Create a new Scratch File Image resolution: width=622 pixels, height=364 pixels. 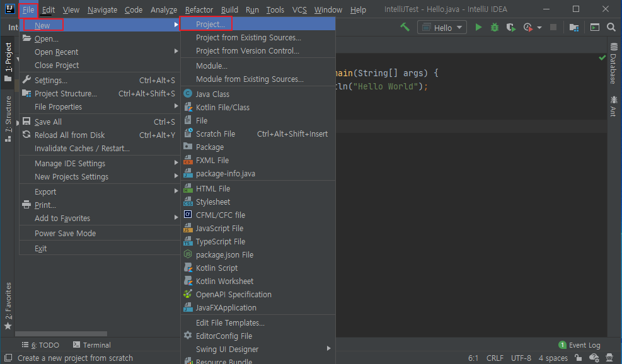pos(258,134)
